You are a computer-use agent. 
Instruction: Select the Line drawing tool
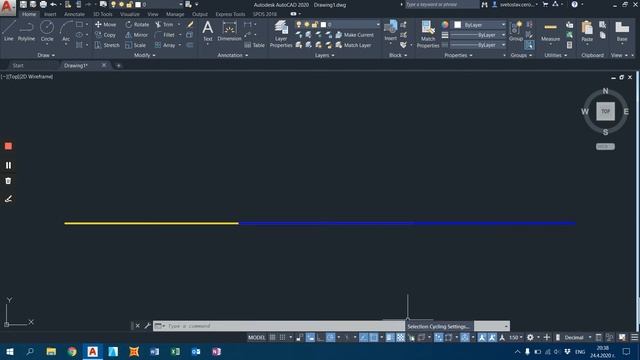(9, 31)
